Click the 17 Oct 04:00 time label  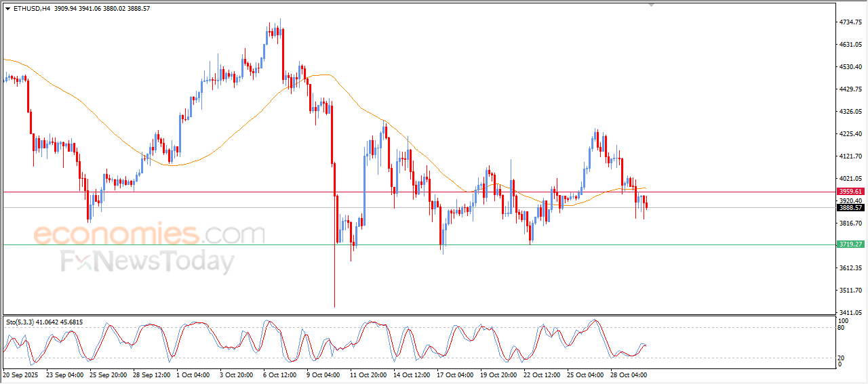click(456, 374)
